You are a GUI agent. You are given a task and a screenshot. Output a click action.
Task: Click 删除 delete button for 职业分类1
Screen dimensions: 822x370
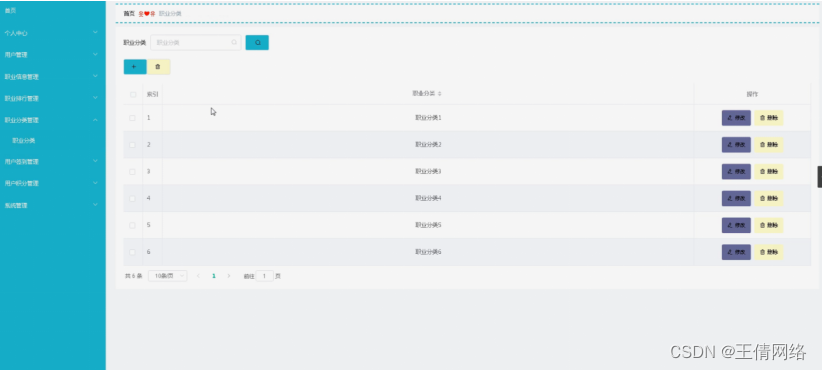point(769,118)
